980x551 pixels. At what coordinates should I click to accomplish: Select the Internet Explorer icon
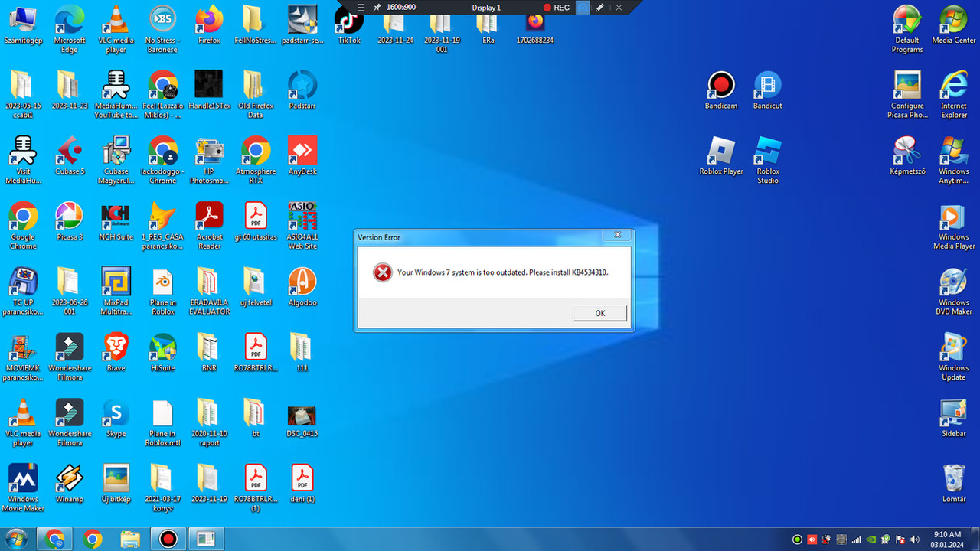954,96
